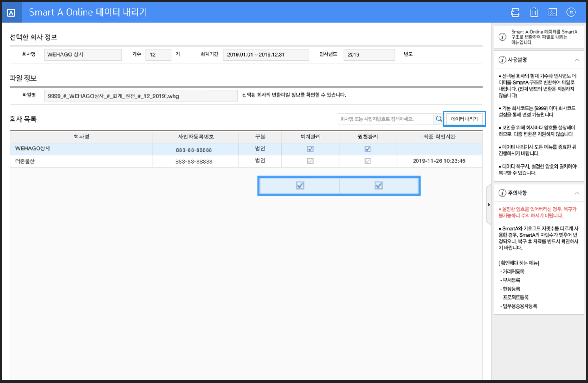The width and height of the screenshot is (588, 383).
Task: Click the trash can delete icon
Action: pos(534,12)
